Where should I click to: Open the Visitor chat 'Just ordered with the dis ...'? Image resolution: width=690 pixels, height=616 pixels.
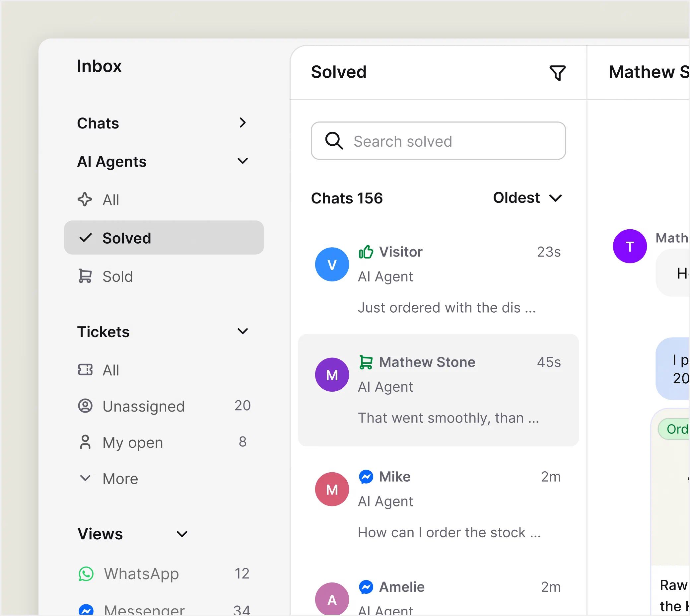point(438,279)
